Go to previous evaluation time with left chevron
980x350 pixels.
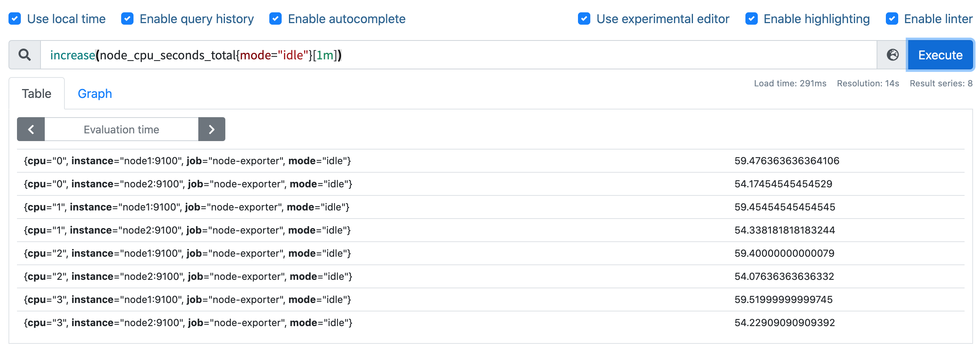(31, 129)
